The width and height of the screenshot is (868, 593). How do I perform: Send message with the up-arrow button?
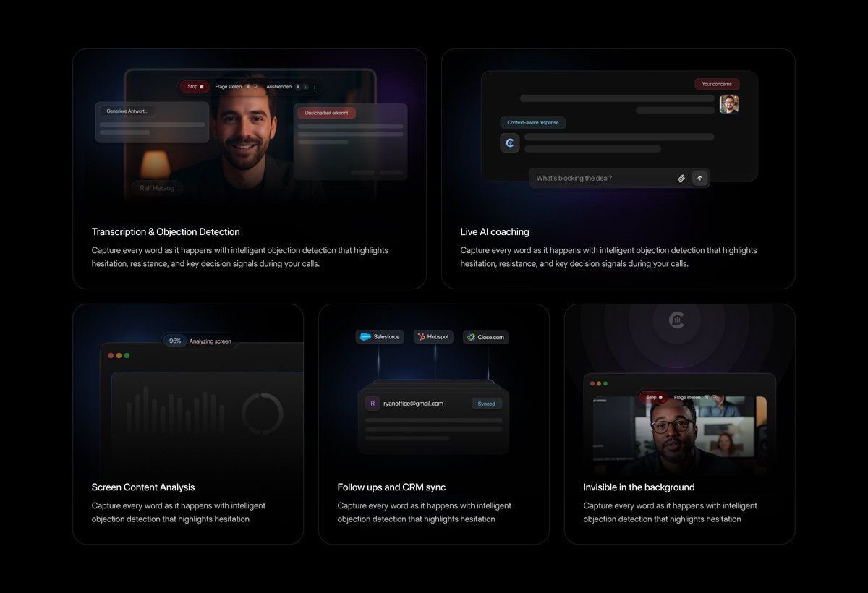pos(699,178)
